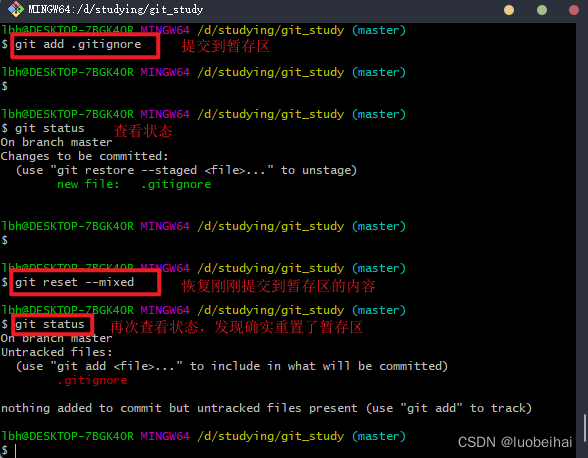
Task: Click the red close circle button
Action: (x=574, y=10)
